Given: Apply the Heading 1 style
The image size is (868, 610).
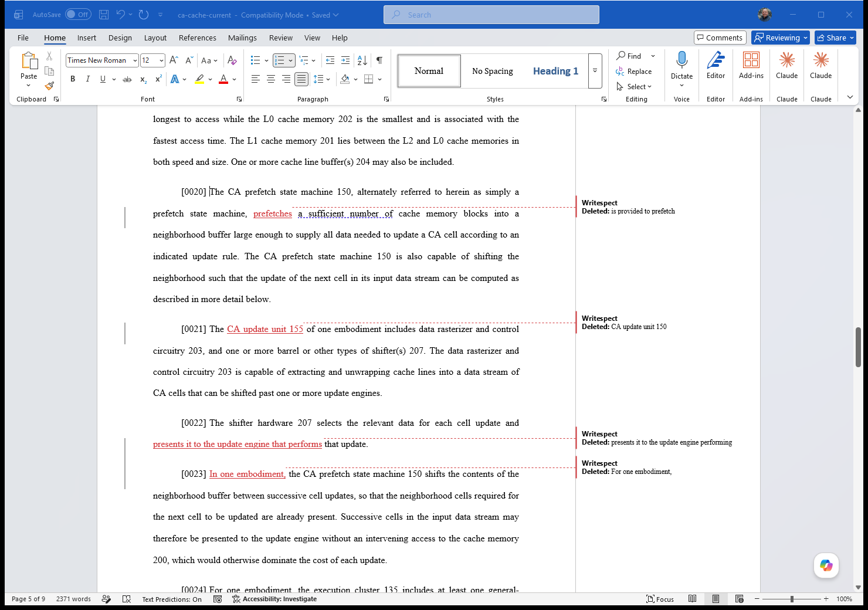Looking at the screenshot, I should pos(555,71).
